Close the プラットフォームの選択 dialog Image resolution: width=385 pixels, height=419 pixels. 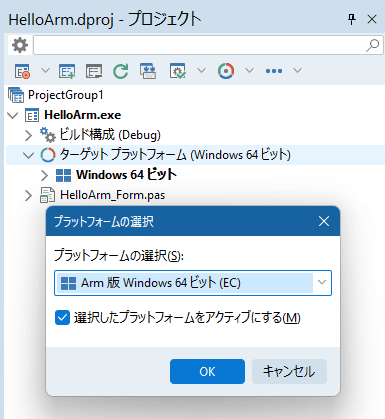coord(324,221)
